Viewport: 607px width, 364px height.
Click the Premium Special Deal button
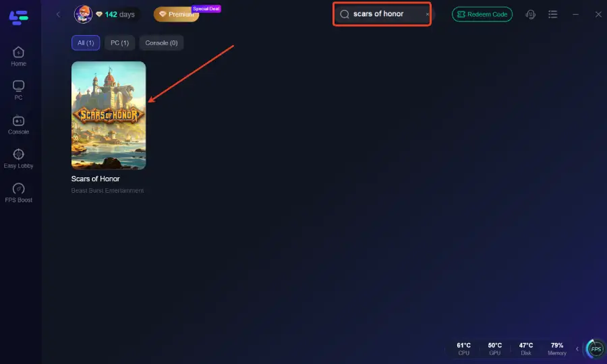[176, 14]
